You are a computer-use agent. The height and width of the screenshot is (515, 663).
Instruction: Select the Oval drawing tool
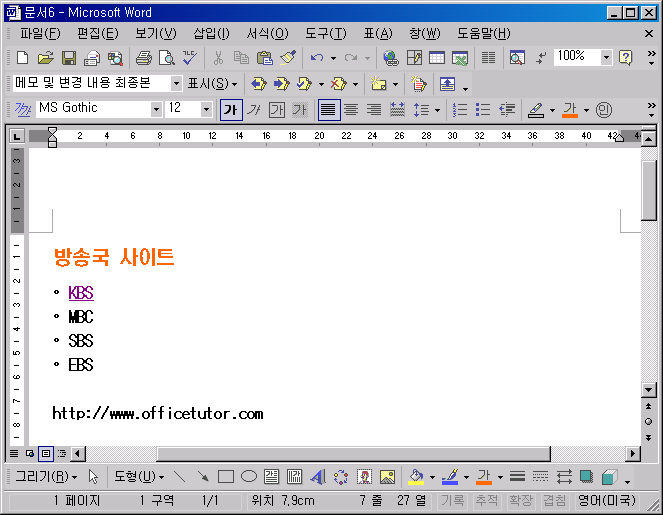249,477
